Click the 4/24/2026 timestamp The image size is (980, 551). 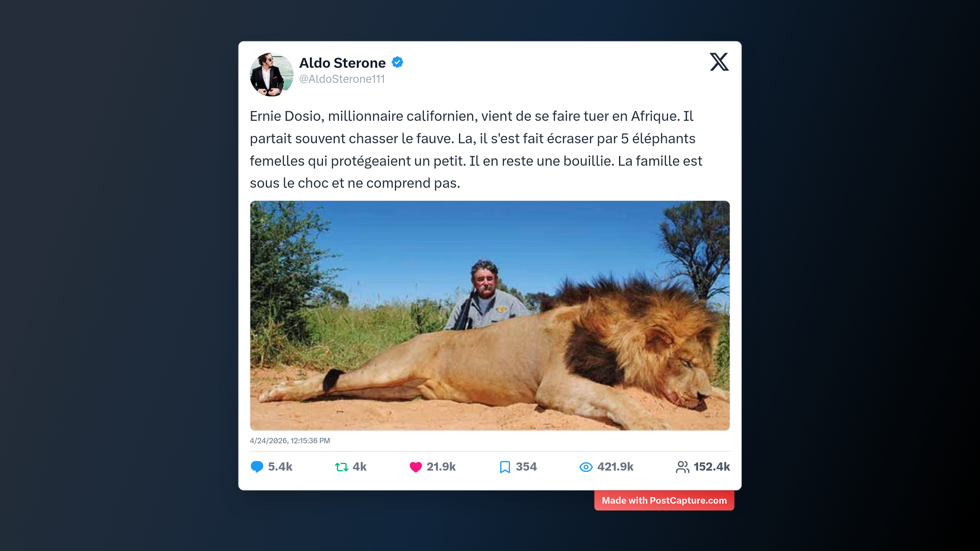tap(290, 441)
